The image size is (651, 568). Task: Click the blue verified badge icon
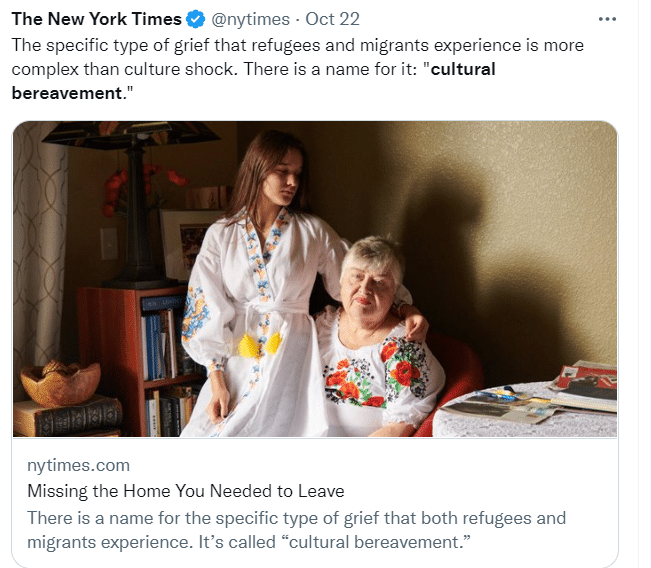pos(196,19)
